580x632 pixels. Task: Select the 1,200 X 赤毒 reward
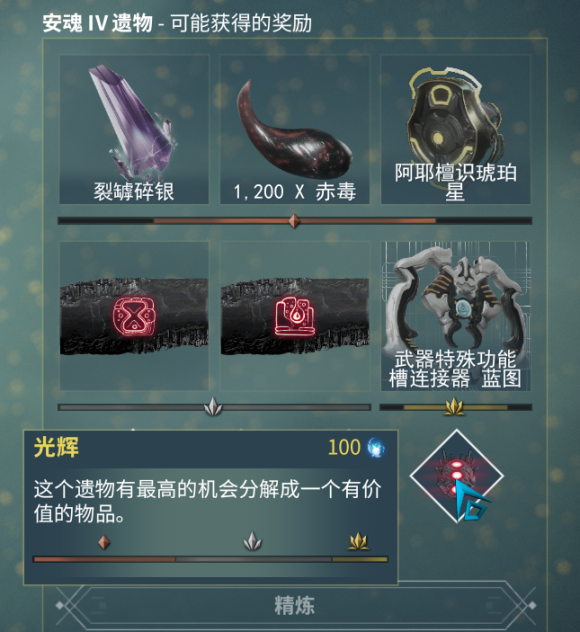295,129
